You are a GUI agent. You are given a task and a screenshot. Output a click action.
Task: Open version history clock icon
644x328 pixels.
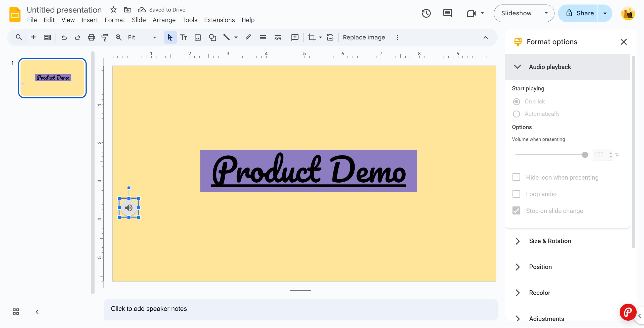[x=426, y=13]
